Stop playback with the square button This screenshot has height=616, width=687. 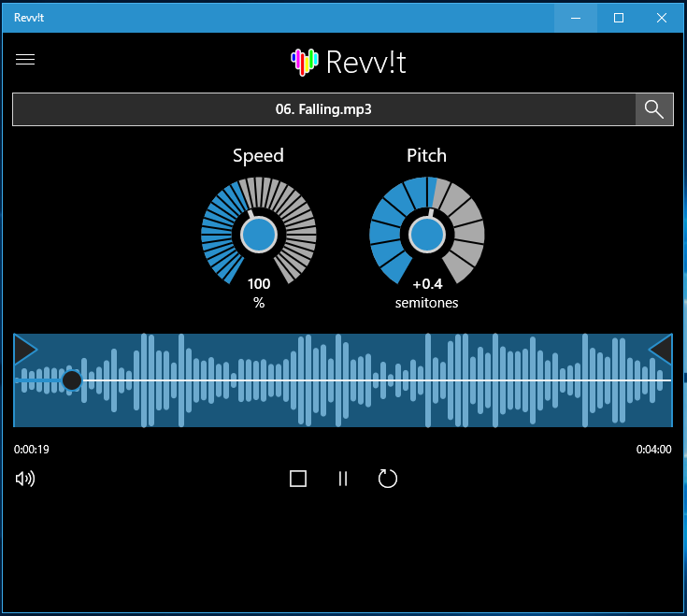click(x=298, y=479)
